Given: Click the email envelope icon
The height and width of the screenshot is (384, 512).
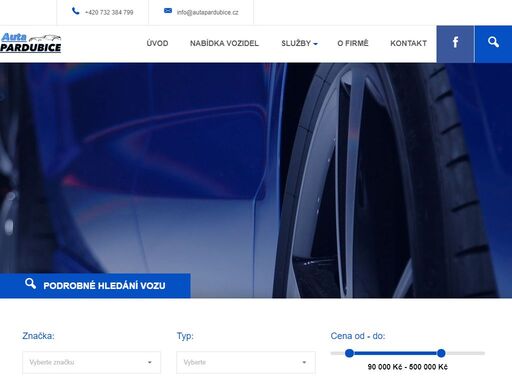Looking at the screenshot, I should pos(168,11).
